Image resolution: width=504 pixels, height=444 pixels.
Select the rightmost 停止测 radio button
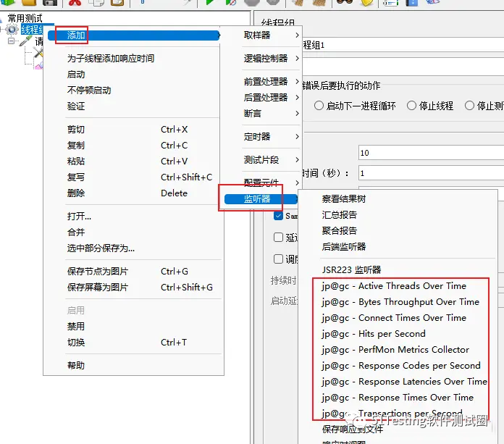(469, 106)
